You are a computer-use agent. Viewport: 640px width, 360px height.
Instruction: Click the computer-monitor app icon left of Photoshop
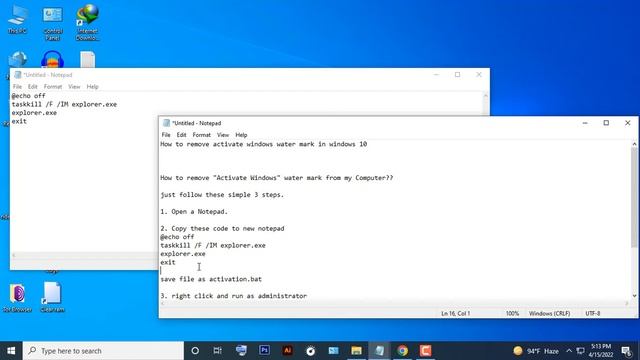click(241, 351)
